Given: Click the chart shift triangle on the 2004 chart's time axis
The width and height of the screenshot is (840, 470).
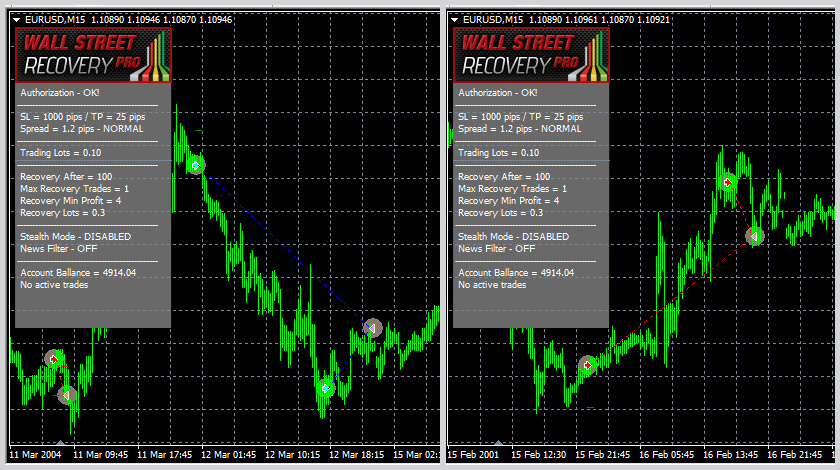Looking at the screenshot, I should (61, 443).
